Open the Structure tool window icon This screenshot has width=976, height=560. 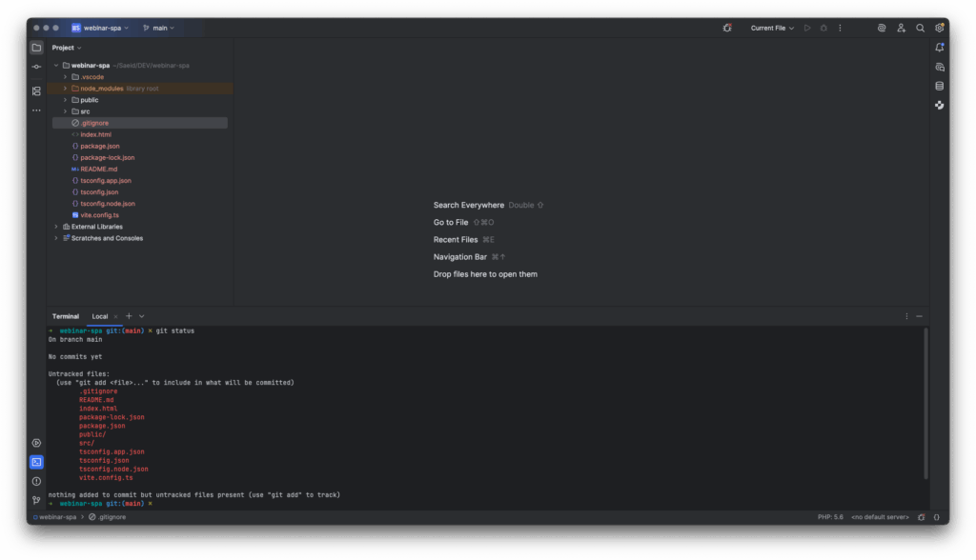coord(36,91)
